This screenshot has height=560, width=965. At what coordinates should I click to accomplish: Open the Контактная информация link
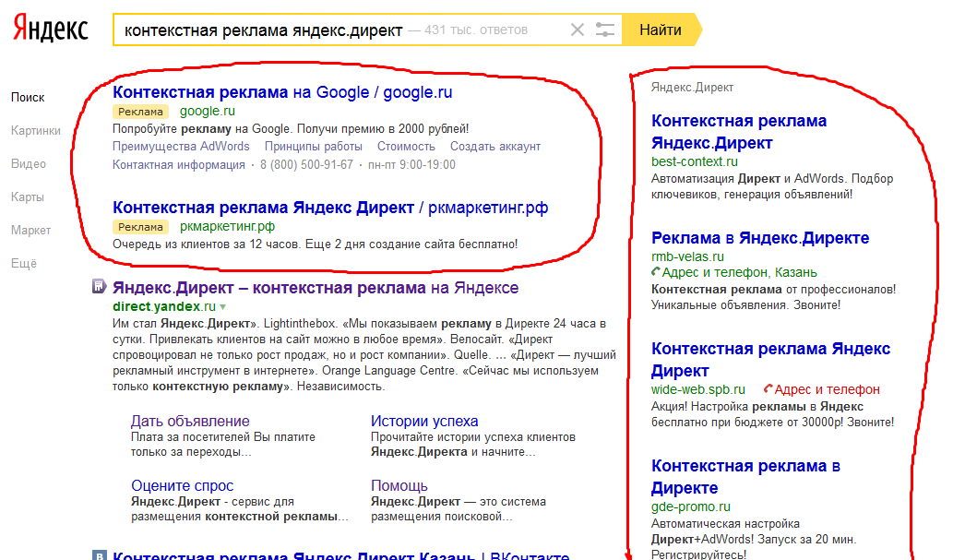point(178,164)
